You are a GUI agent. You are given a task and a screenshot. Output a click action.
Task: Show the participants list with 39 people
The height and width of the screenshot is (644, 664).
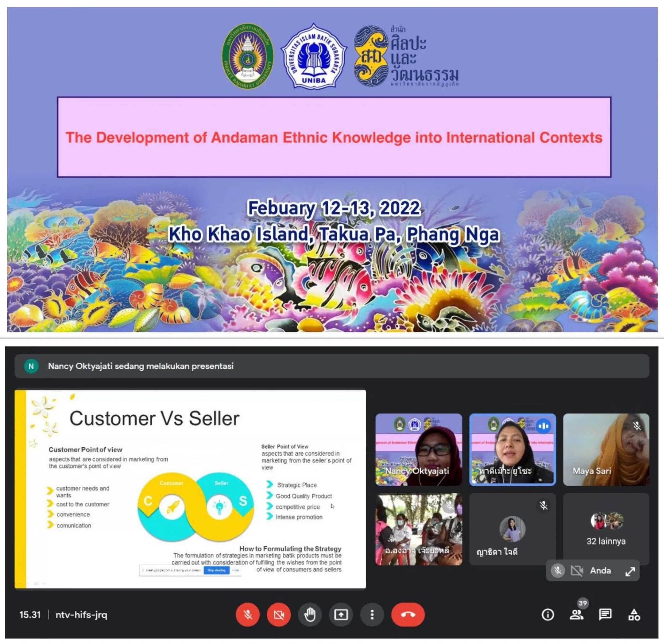577,614
